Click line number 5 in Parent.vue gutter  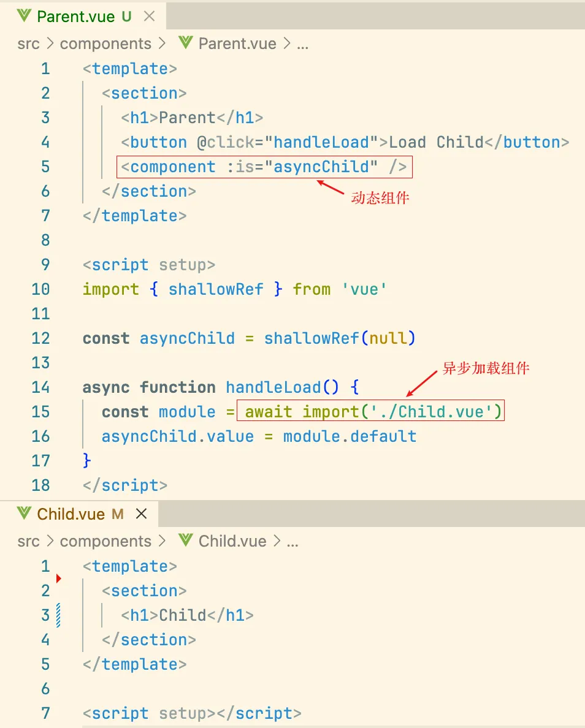45,167
